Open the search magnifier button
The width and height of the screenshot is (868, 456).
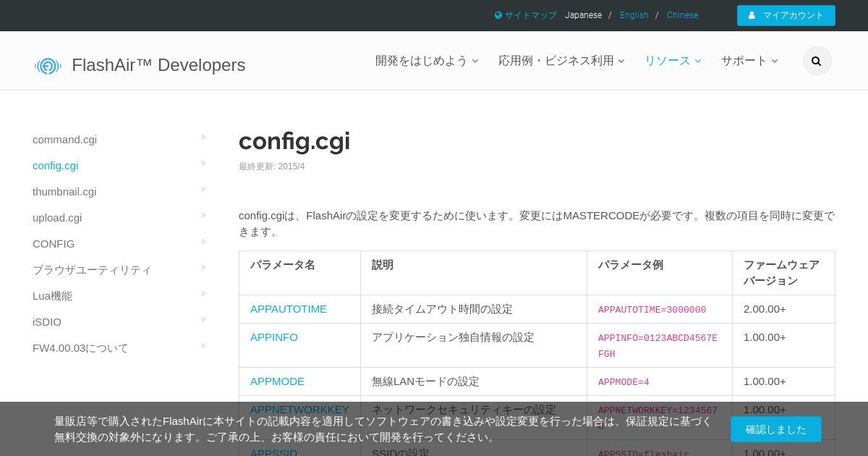tap(817, 61)
